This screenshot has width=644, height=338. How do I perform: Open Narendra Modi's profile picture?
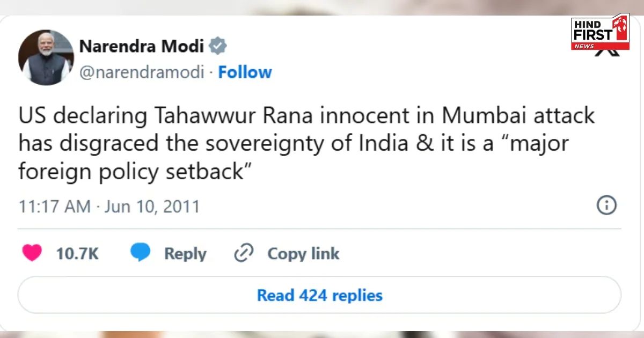click(46, 57)
